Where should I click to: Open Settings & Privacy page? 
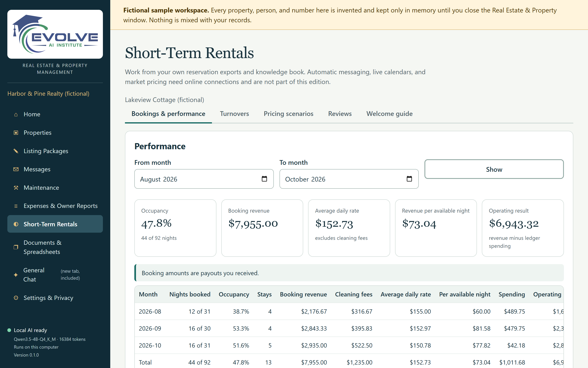(55, 298)
